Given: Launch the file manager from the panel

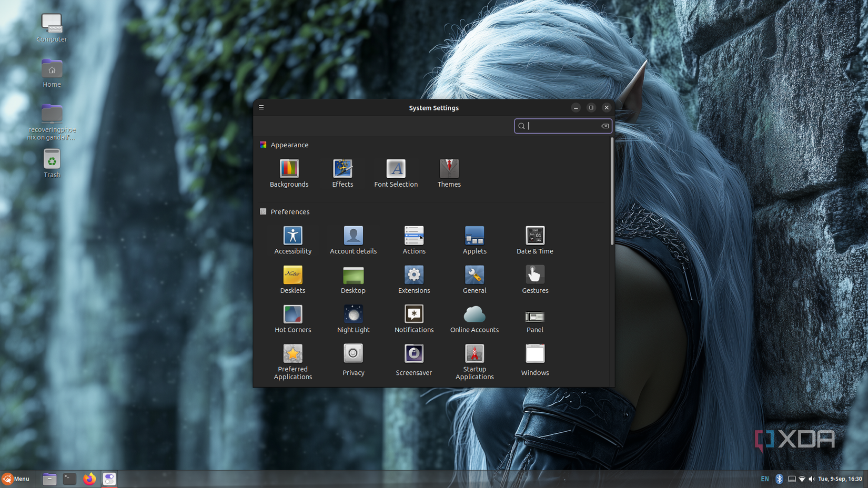Looking at the screenshot, I should click(x=49, y=479).
